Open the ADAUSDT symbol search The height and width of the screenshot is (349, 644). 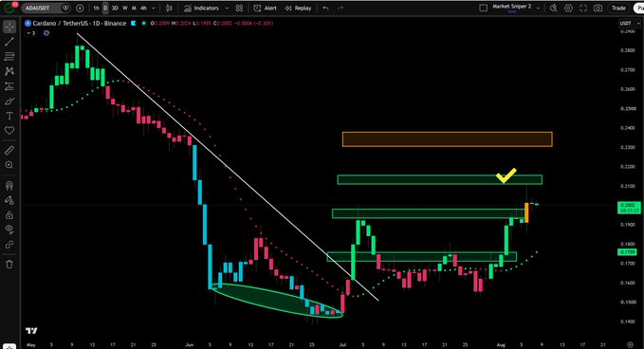click(x=42, y=8)
